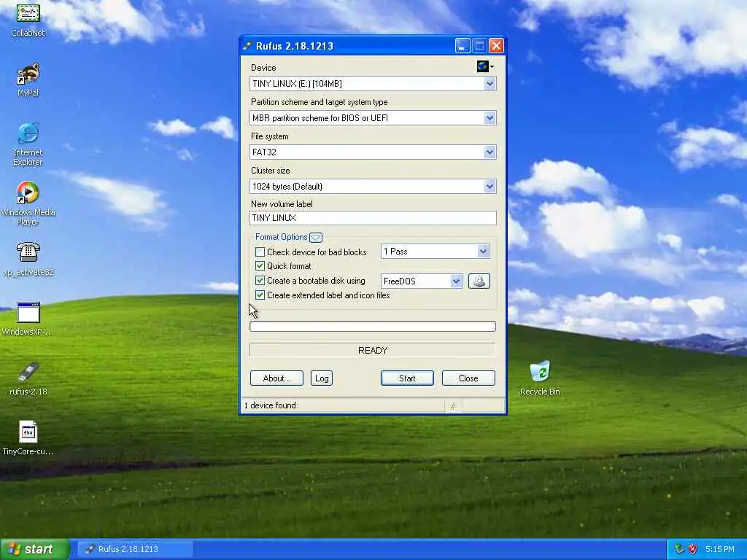This screenshot has height=560, width=747.
Task: Click the READY status text
Action: point(373,351)
